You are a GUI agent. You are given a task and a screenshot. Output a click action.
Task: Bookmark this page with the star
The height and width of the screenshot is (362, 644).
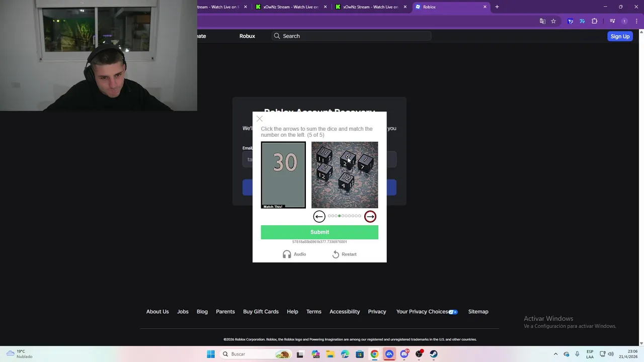pyautogui.click(x=553, y=21)
